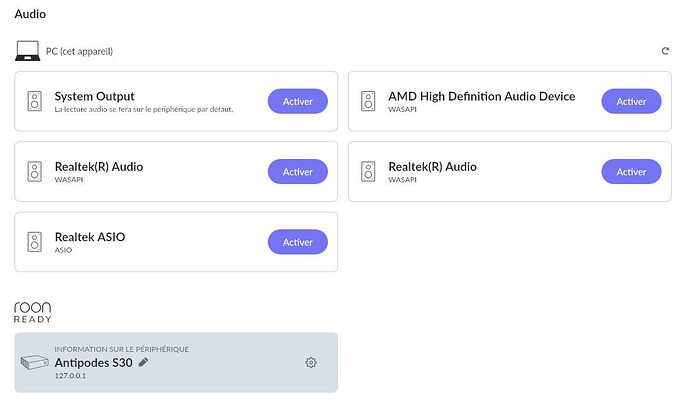
Task: Click the Realtek ASIO speaker icon
Action: pos(35,242)
